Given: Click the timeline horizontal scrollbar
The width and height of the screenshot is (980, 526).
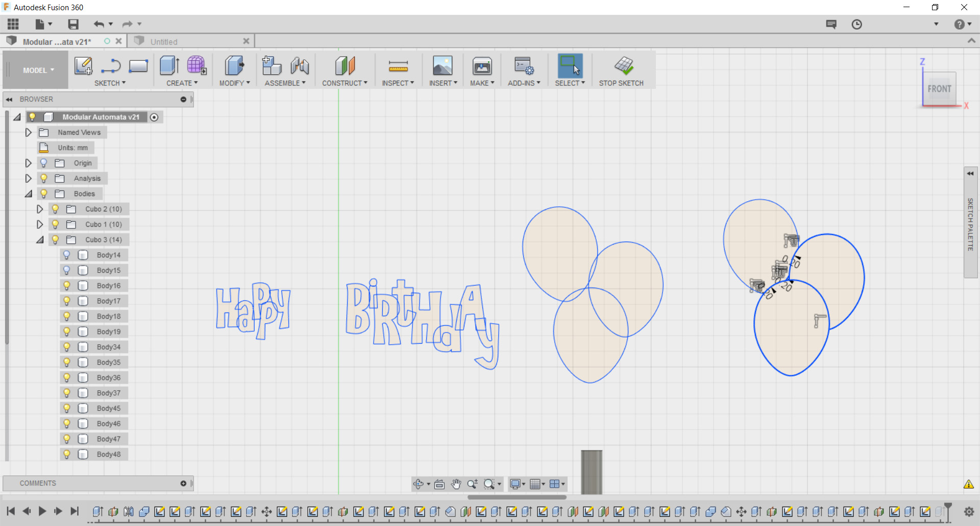Looking at the screenshot, I should [x=517, y=497].
